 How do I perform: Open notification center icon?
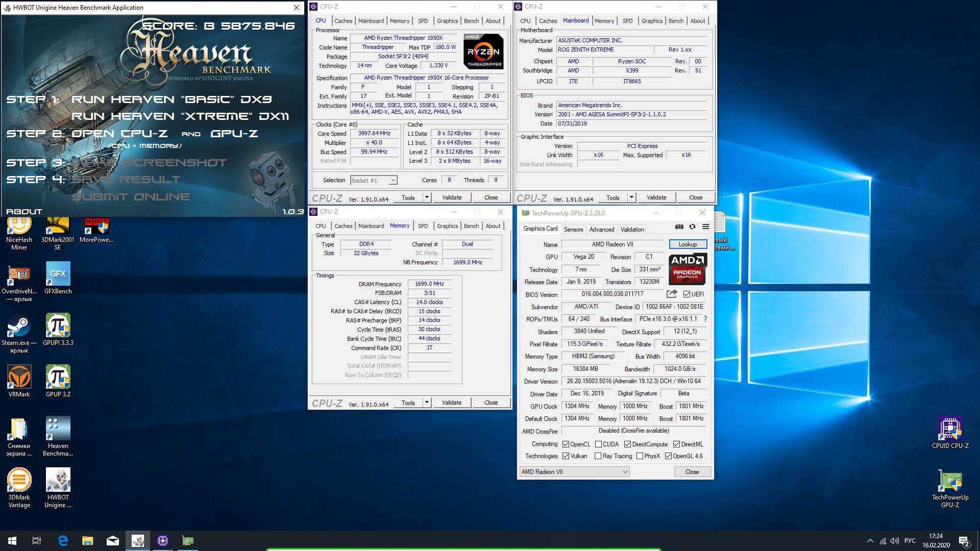click(x=964, y=541)
